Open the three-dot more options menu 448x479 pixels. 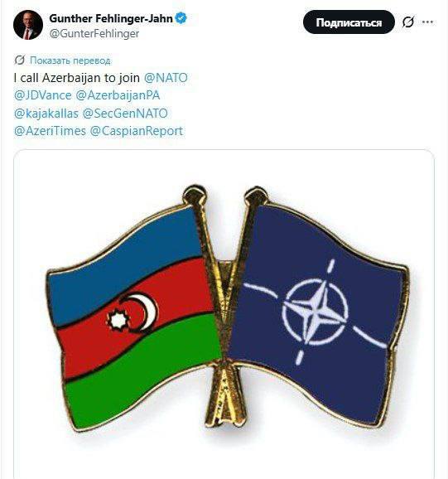tap(427, 22)
